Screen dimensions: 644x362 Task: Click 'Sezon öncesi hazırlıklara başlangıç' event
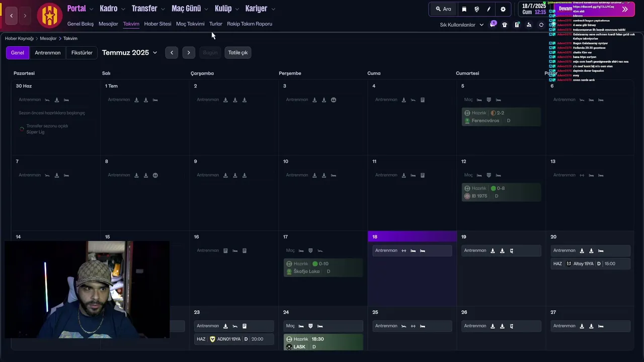[52, 113]
